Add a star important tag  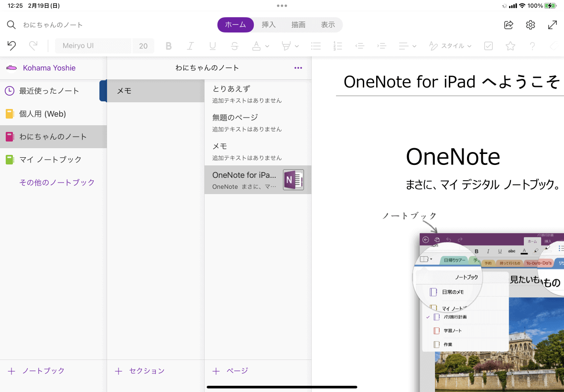tap(510, 46)
